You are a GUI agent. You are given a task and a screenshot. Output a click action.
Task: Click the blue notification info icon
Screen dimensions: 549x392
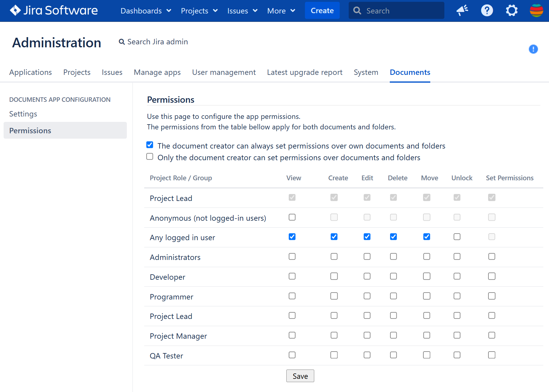[533, 49]
